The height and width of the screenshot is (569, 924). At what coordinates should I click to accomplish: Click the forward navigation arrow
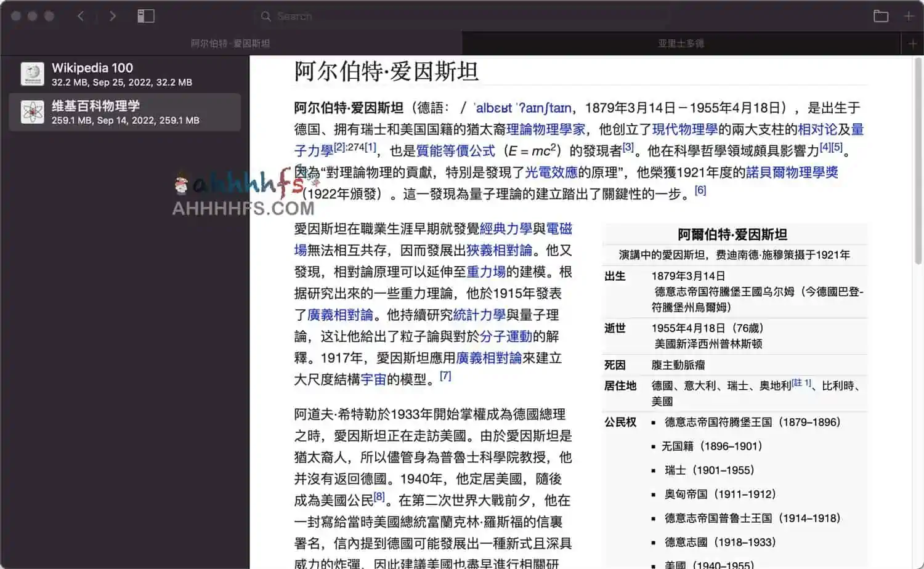[113, 16]
